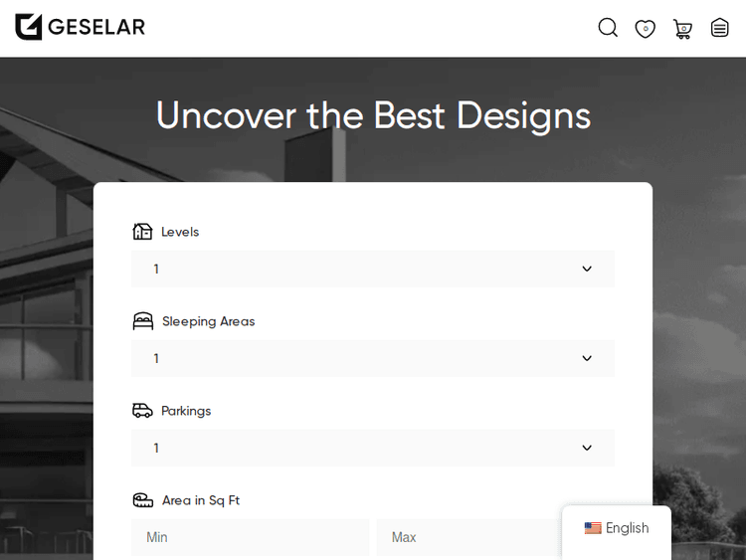Open the search icon in header
This screenshot has width=746, height=560.
(x=608, y=28)
